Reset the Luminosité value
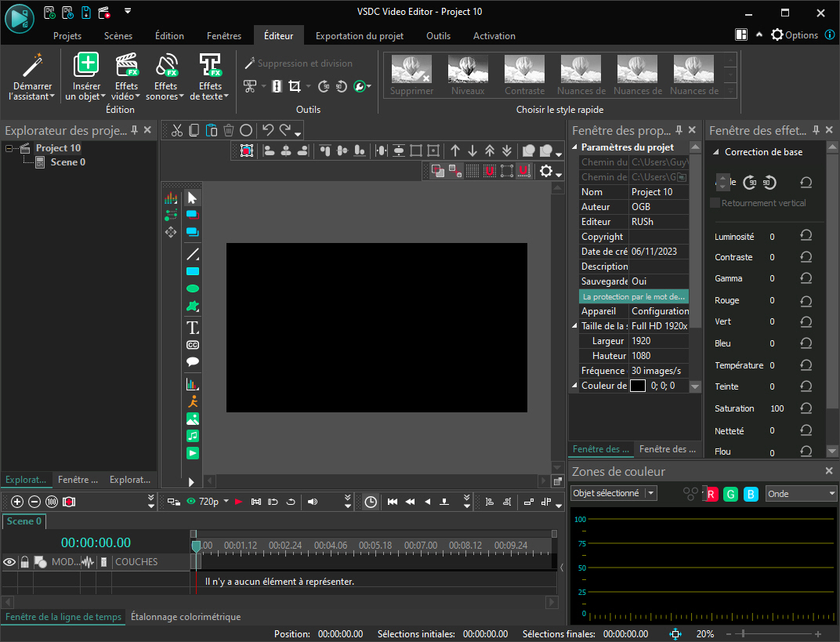Viewport: 840px width, 642px height. 806,235
